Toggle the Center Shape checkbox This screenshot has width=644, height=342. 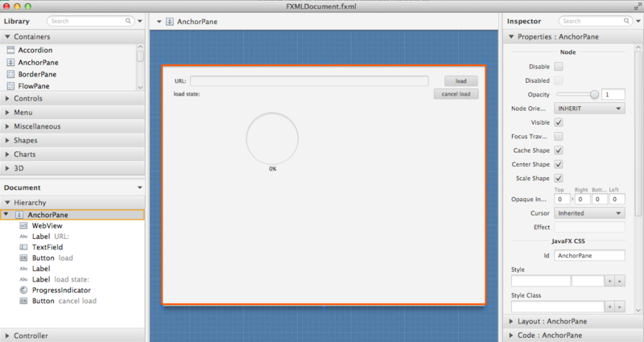559,164
